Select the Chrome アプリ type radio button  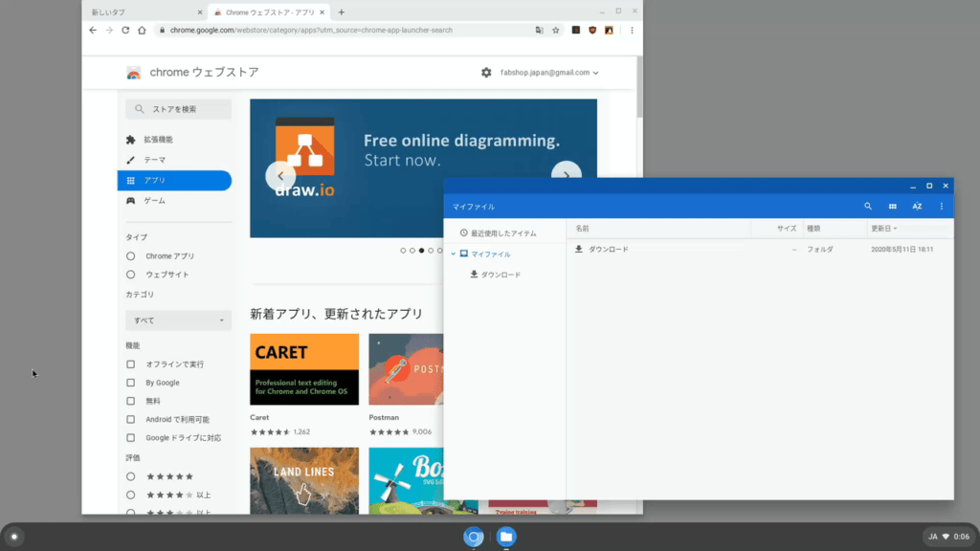(130, 256)
